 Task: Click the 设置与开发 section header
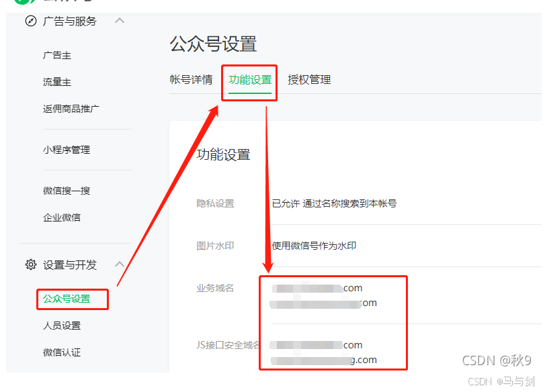[x=70, y=264]
